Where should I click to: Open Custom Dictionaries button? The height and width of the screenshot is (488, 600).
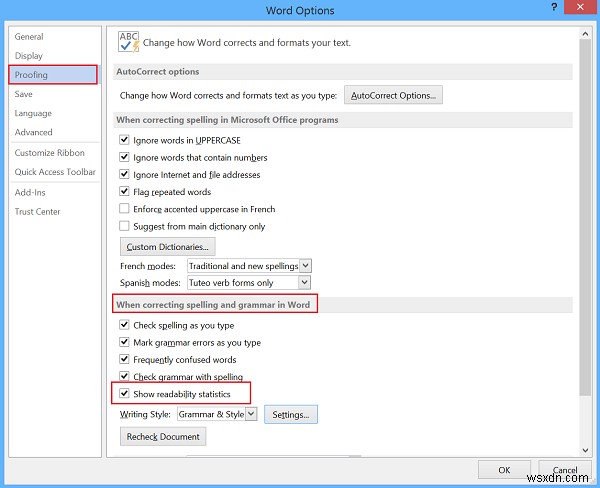[168, 246]
